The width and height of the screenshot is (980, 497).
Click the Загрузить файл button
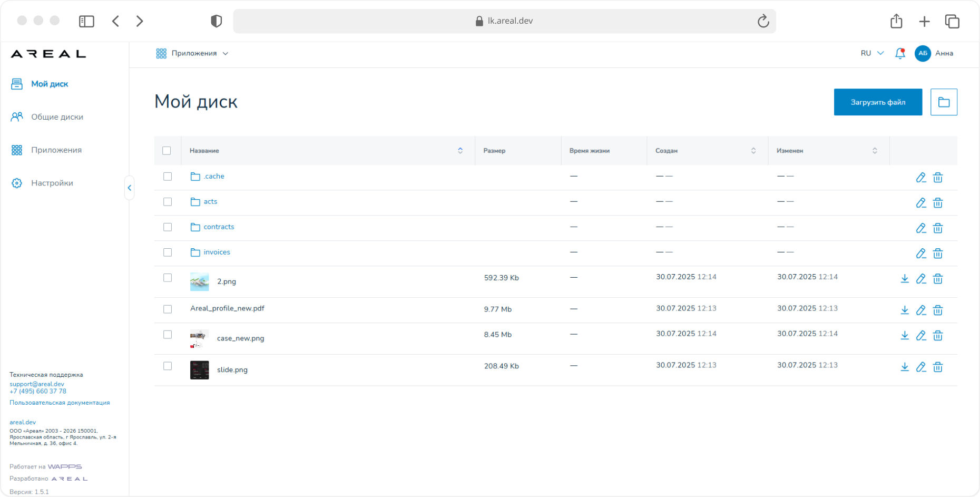point(878,102)
